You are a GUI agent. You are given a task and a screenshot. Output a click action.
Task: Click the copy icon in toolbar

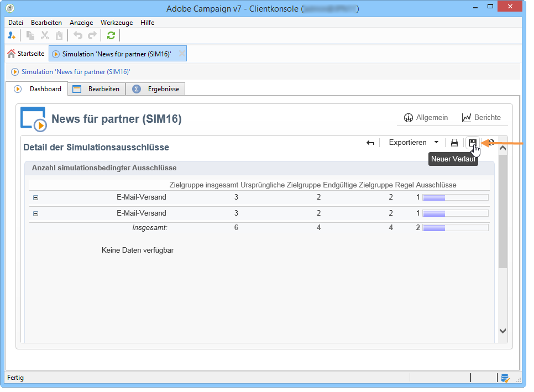point(30,35)
